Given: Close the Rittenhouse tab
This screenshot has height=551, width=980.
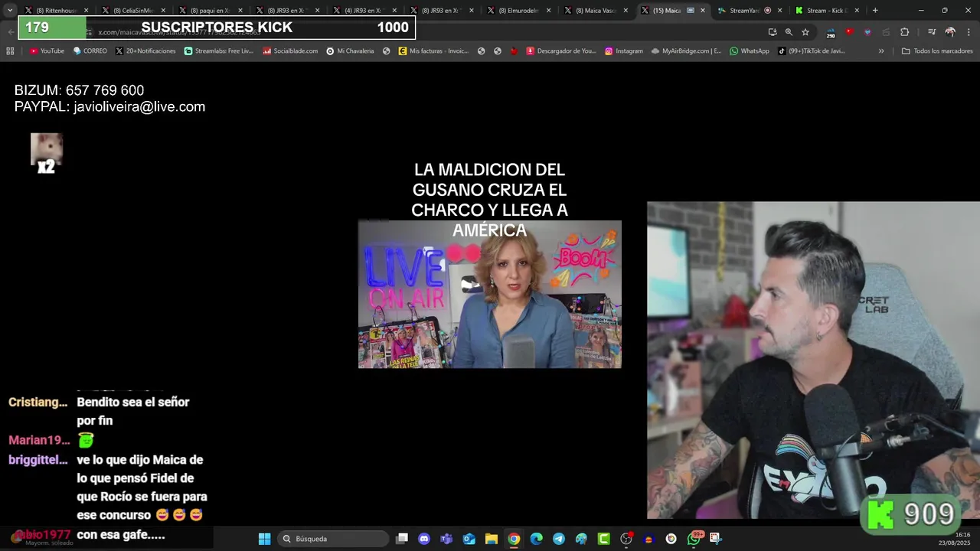Looking at the screenshot, I should point(86,11).
